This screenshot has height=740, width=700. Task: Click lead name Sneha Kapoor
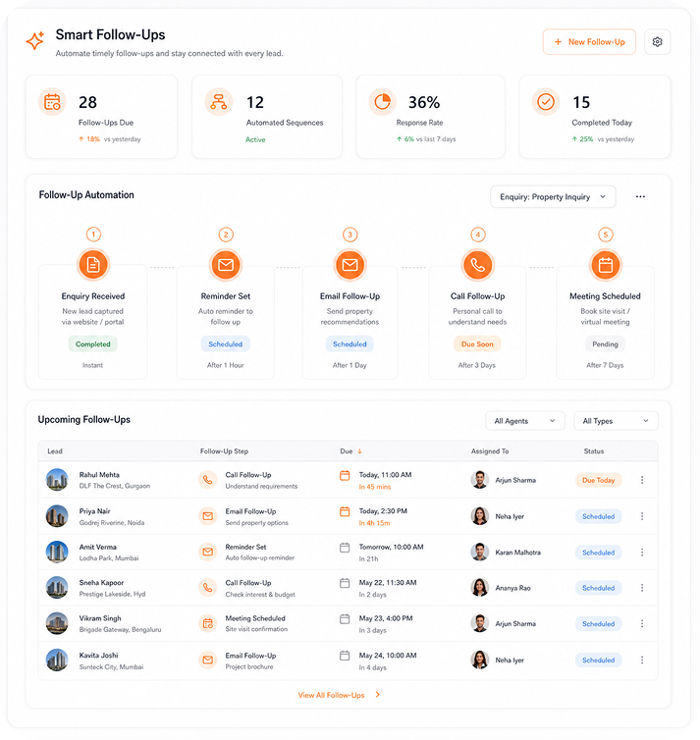point(101,583)
